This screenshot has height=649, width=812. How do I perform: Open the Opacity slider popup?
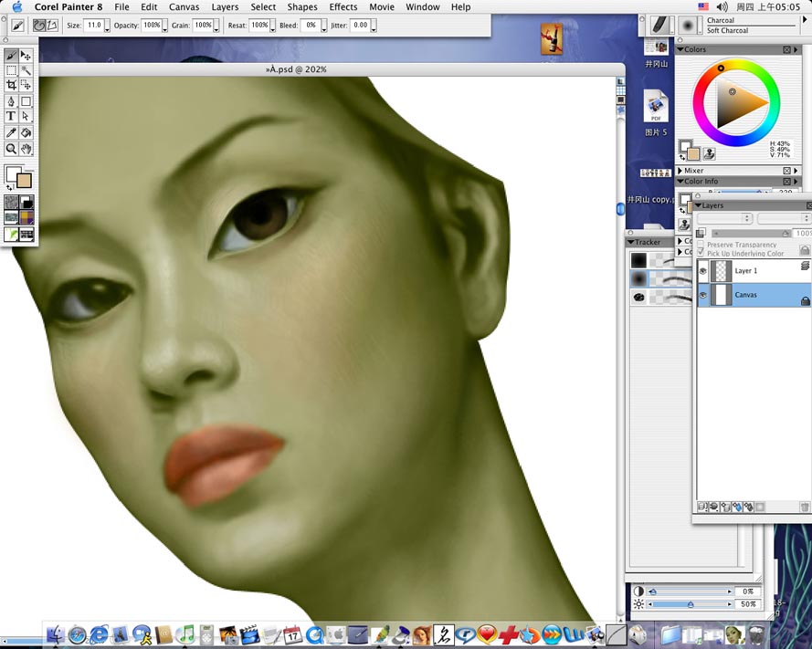coord(164,26)
